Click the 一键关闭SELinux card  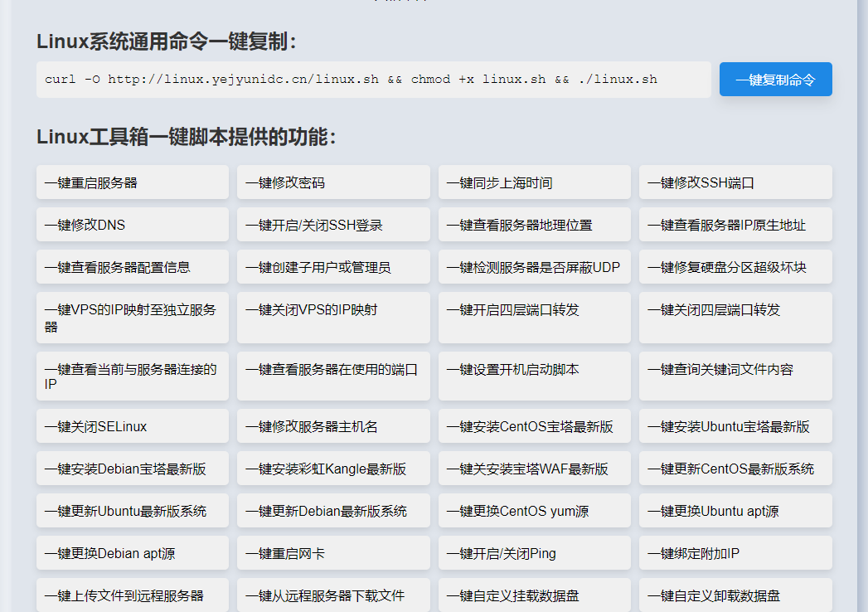[133, 426]
